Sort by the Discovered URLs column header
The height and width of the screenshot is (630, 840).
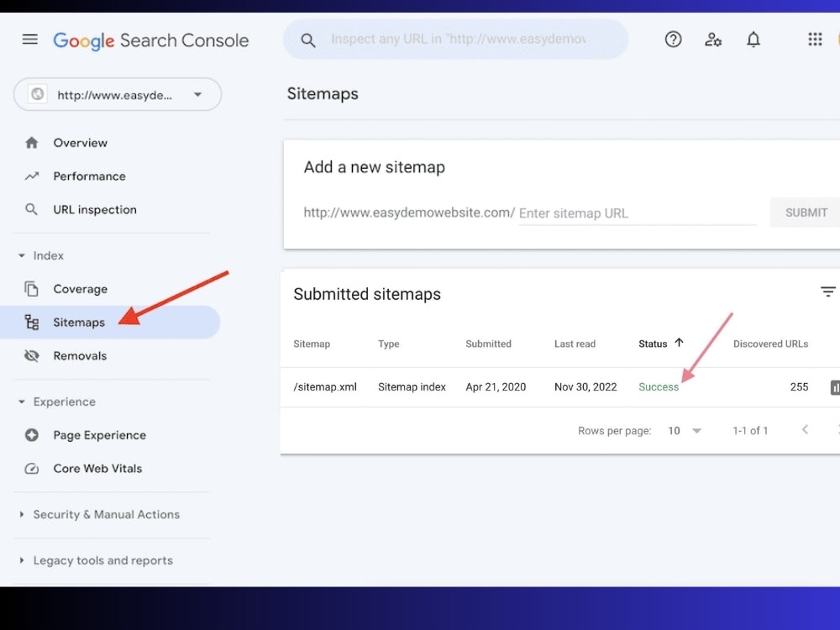[x=770, y=344]
